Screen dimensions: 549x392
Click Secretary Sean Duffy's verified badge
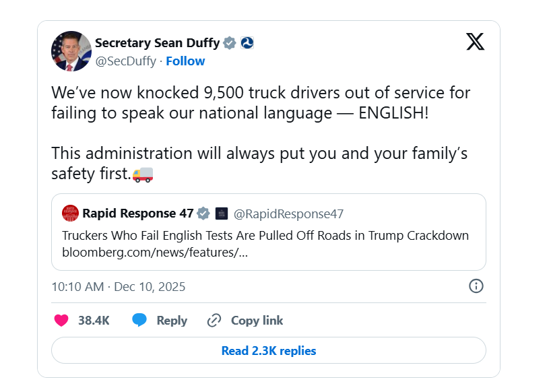[230, 43]
